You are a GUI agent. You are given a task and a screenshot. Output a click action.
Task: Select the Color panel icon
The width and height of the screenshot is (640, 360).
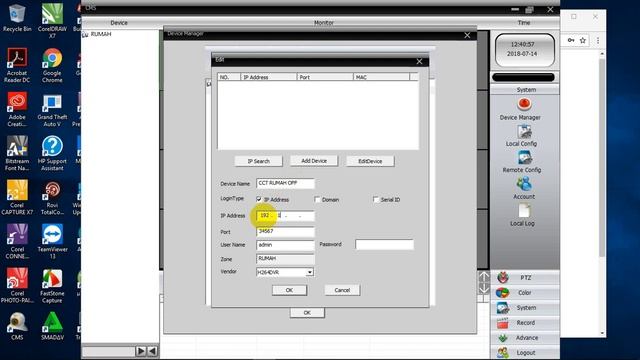[503, 293]
